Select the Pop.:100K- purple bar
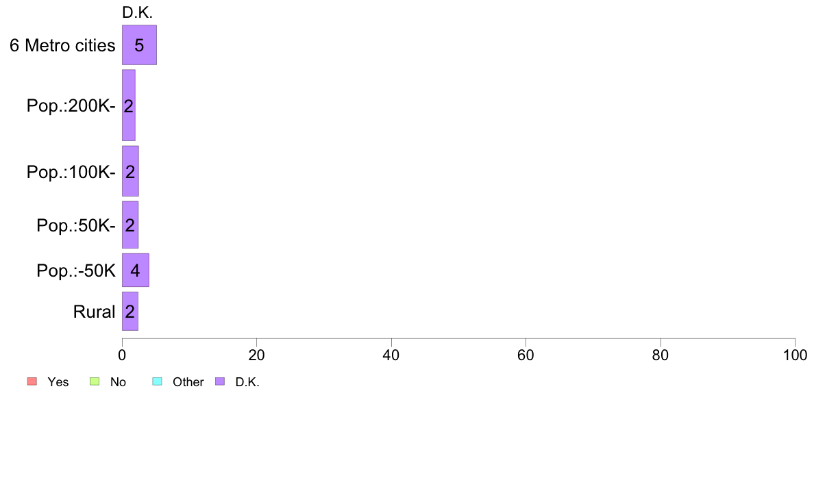Screen dimensions: 814x504 (x=130, y=171)
